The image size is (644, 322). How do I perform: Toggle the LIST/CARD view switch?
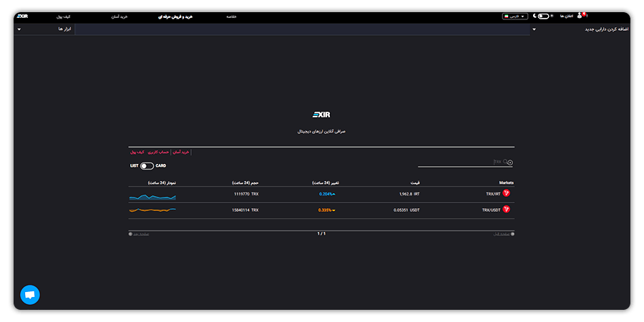point(147,166)
